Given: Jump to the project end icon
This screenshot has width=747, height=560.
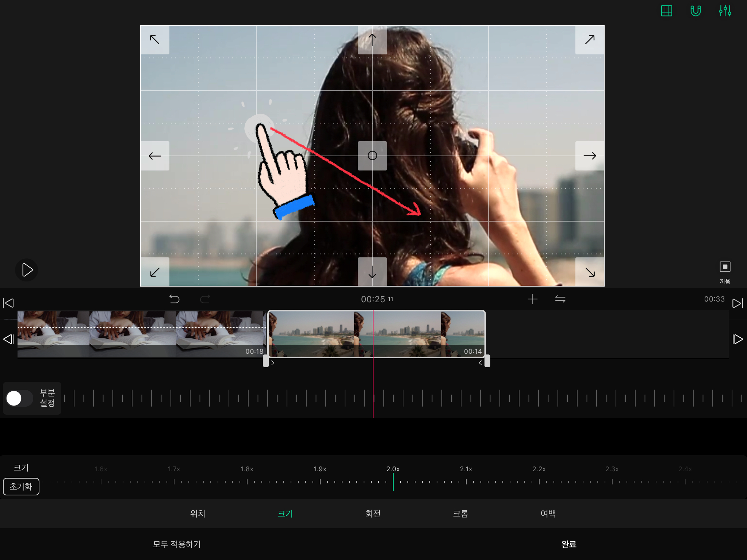Looking at the screenshot, I should pyautogui.click(x=738, y=303).
